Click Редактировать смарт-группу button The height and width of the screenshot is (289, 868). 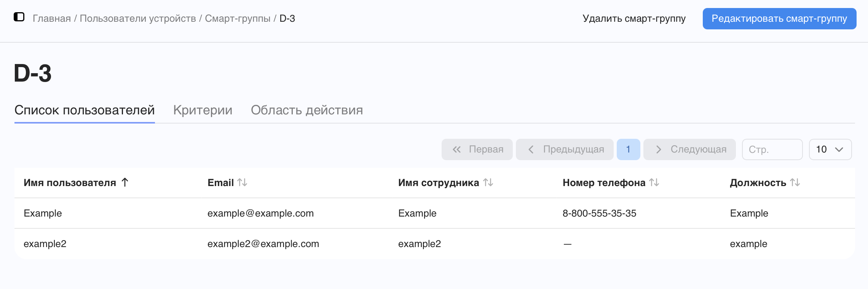click(x=779, y=19)
